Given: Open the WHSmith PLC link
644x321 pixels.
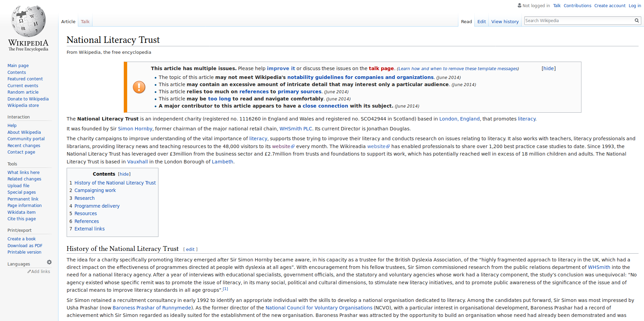Looking at the screenshot, I should (295, 129).
